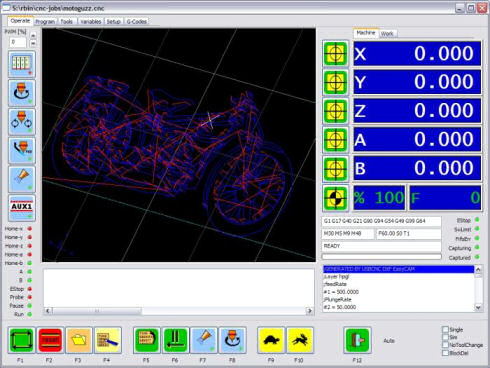
Task: Zero the X axis with its crosshair icon
Action: 335,53
